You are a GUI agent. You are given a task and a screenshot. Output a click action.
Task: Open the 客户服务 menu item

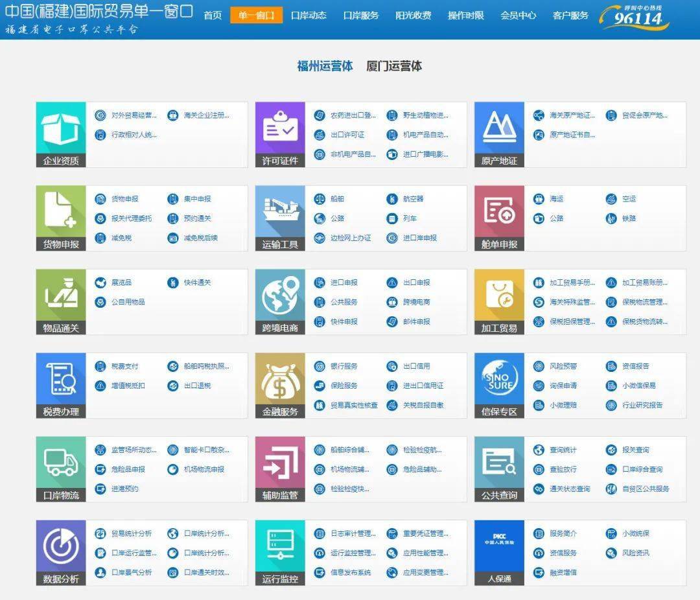(570, 15)
